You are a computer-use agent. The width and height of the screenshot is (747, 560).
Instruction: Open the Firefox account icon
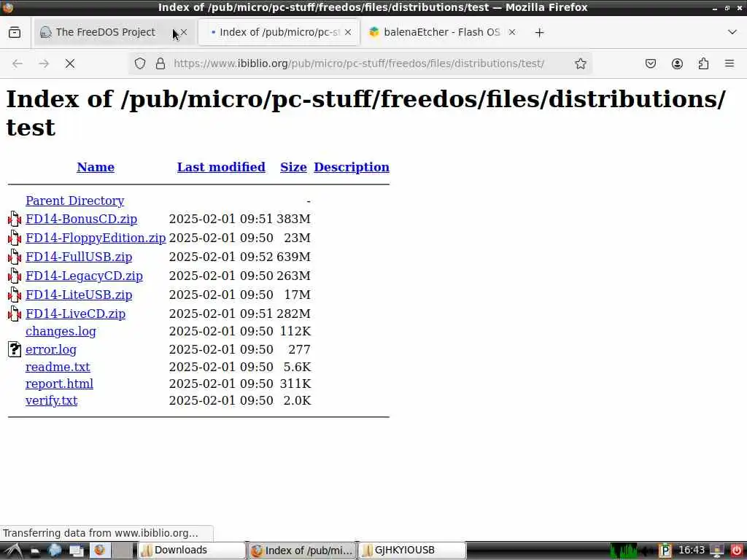[677, 63]
